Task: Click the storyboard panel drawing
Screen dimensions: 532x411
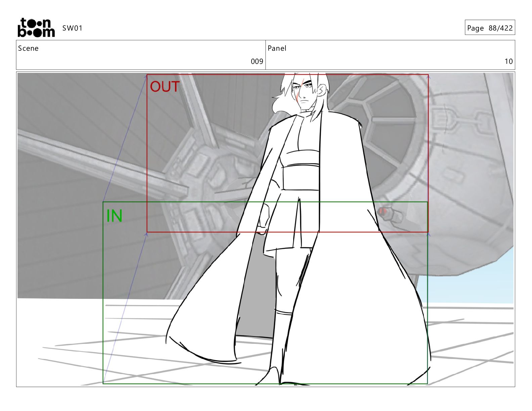Action: (265, 229)
